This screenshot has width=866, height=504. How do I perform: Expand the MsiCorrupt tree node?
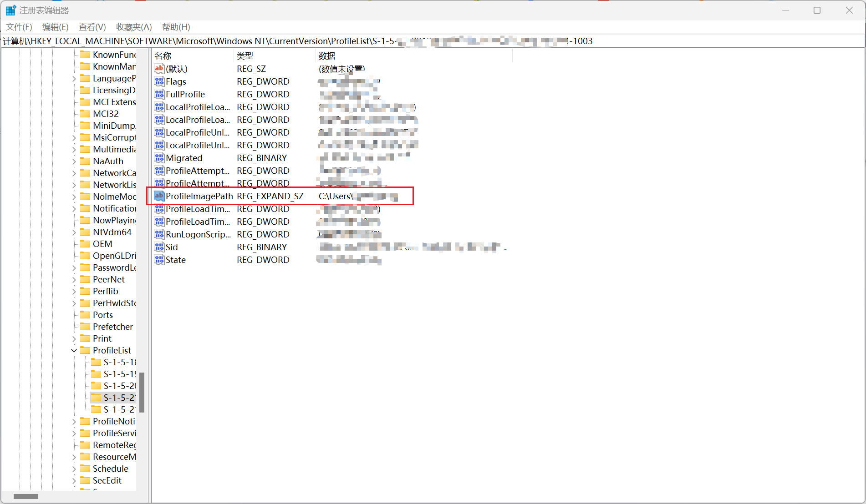[74, 137]
